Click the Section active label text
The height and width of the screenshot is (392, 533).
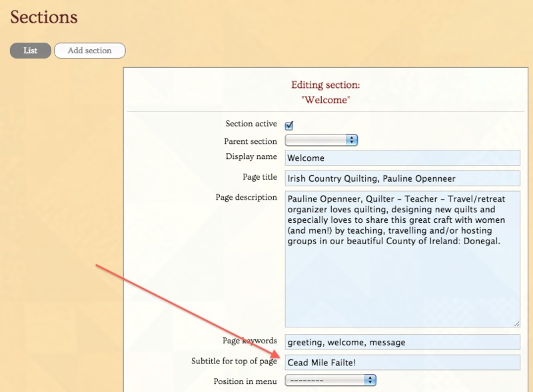251,124
